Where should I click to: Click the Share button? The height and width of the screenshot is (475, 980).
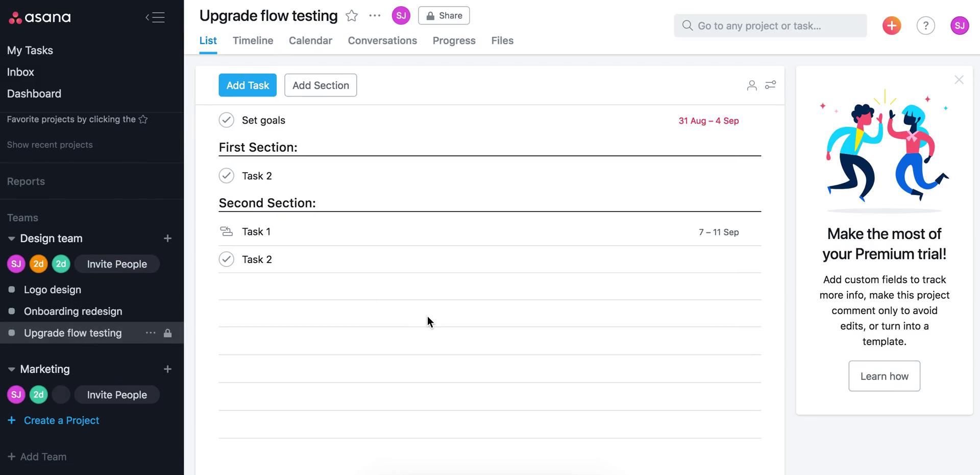click(444, 16)
